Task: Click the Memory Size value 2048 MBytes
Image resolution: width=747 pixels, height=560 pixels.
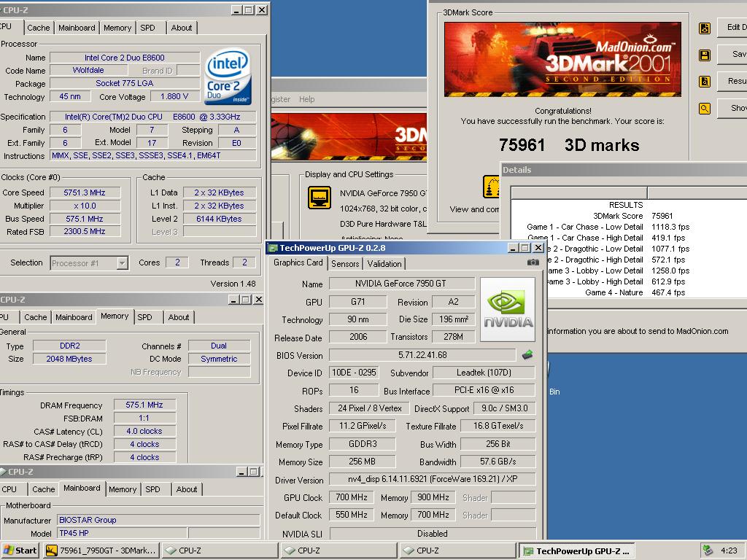Action: (x=69, y=359)
